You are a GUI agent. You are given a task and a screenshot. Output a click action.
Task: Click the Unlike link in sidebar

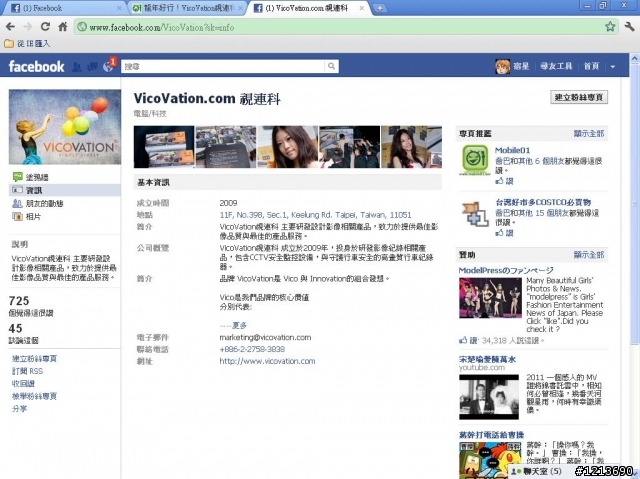[23, 384]
